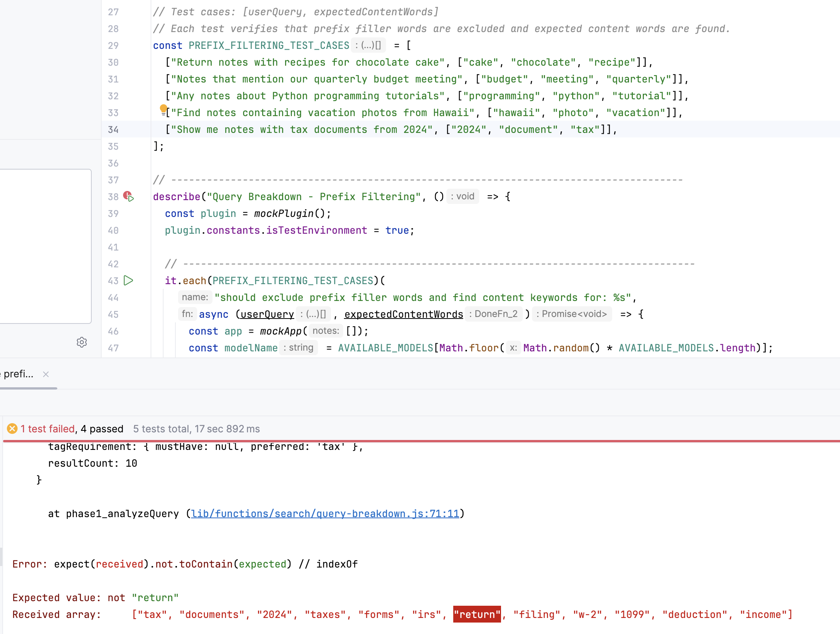Click the ': void' inlay hint

tap(462, 196)
